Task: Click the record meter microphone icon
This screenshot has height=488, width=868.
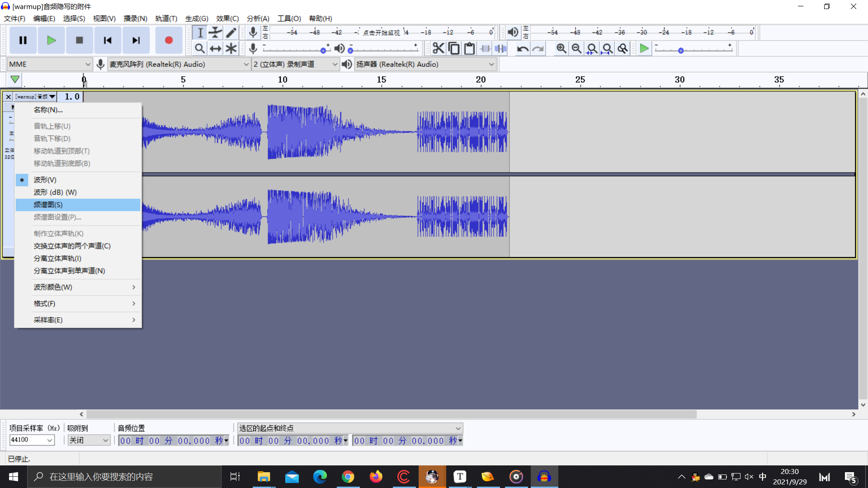Action: pos(253,32)
